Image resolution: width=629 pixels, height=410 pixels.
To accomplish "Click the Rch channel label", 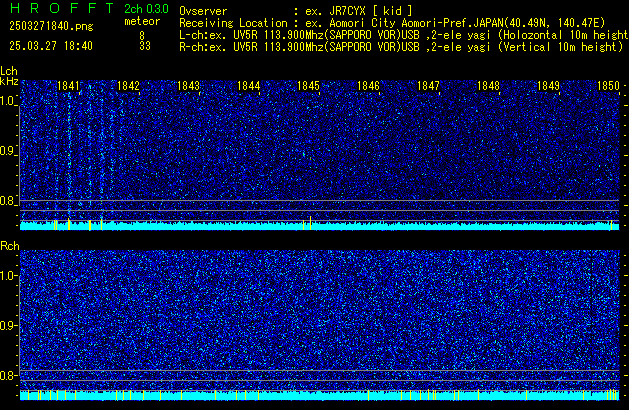I will (10, 246).
